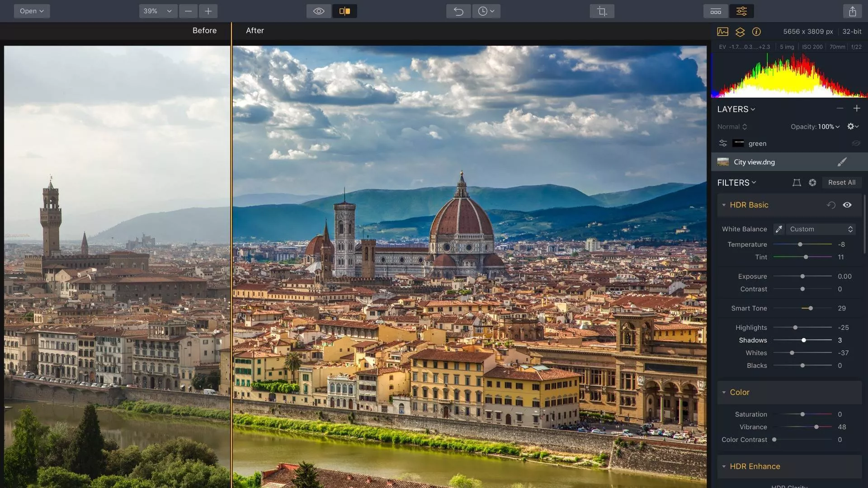
Task: Open the history clock dropdown
Action: [486, 11]
